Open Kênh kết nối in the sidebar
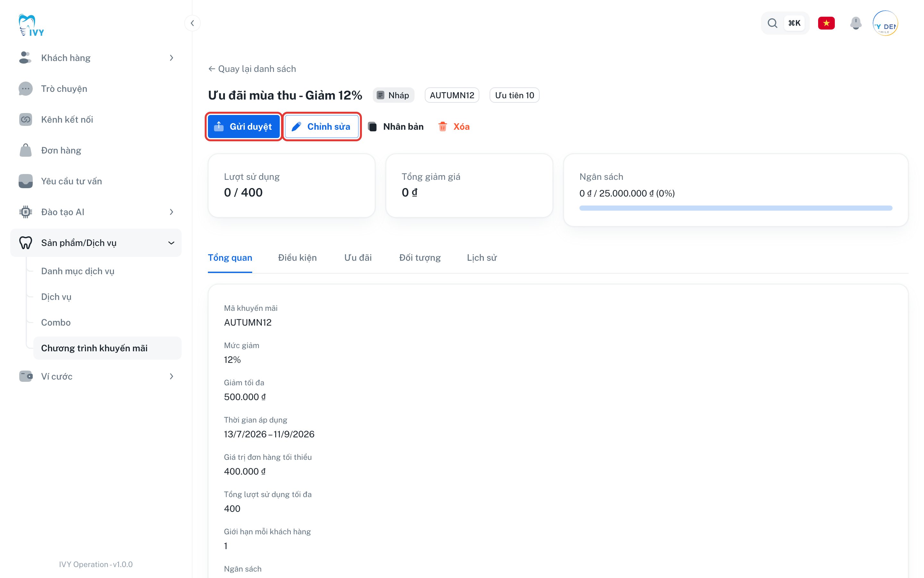 point(96,119)
